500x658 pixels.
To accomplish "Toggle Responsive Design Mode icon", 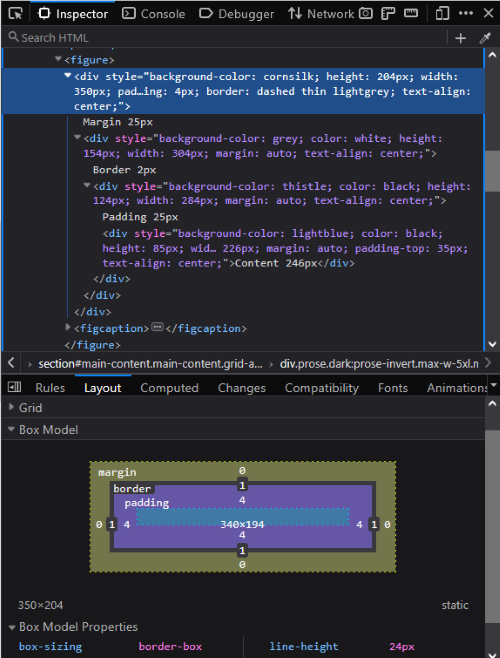I will [442, 14].
